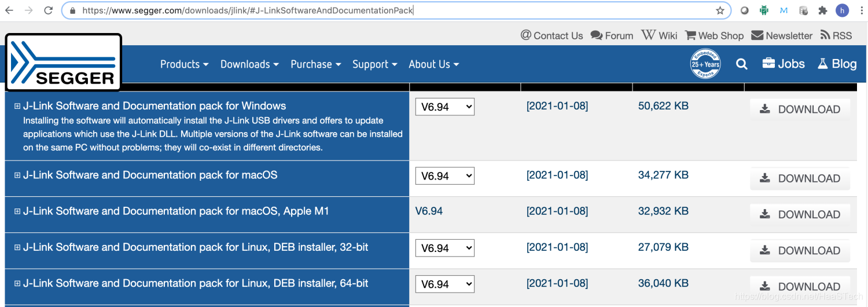
Task: Open version dropdown for the macOS pack
Action: tap(444, 176)
